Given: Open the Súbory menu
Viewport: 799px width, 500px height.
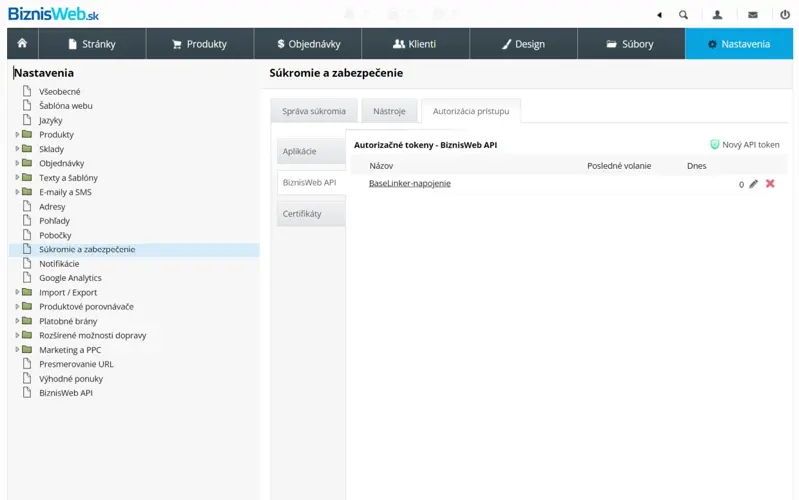Looking at the screenshot, I should pos(631,44).
